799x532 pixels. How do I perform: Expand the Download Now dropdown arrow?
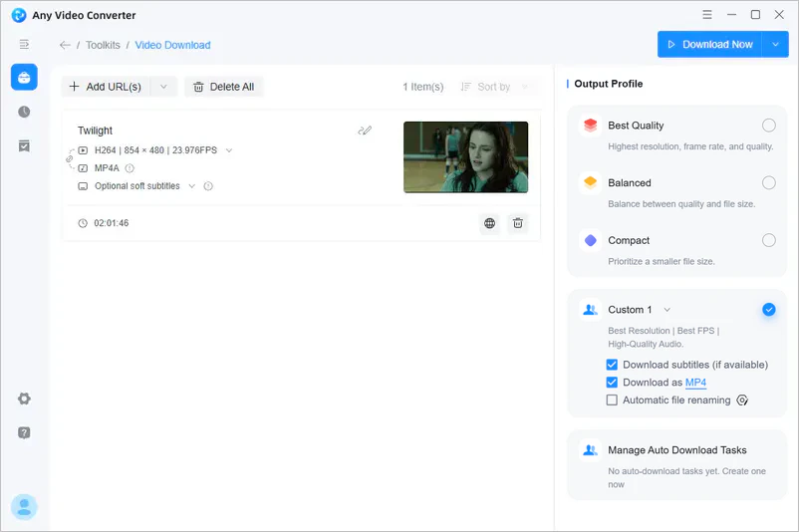(775, 44)
